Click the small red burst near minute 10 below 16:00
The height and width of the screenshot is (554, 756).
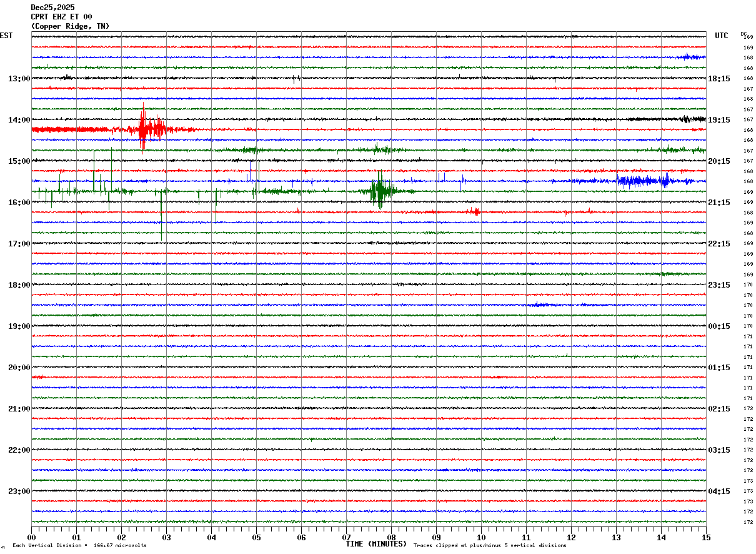[474, 211]
